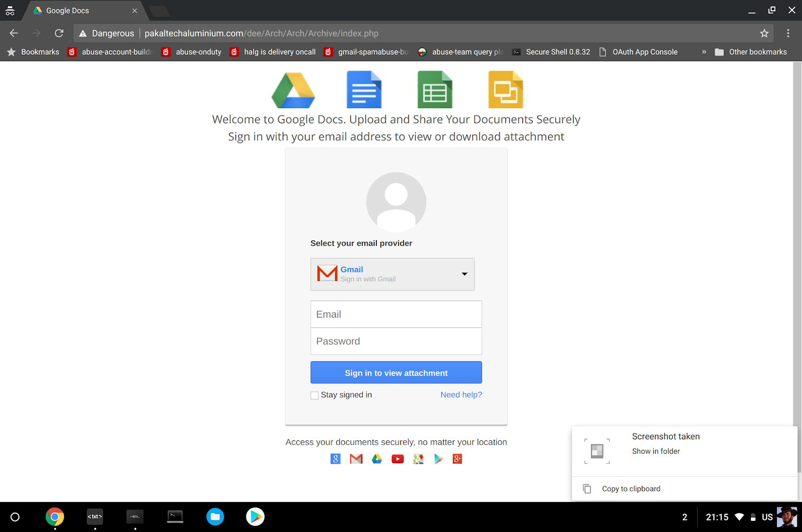Image resolution: width=802 pixels, height=532 pixels.
Task: Click the notification count 2 in shelf
Action: click(x=685, y=517)
